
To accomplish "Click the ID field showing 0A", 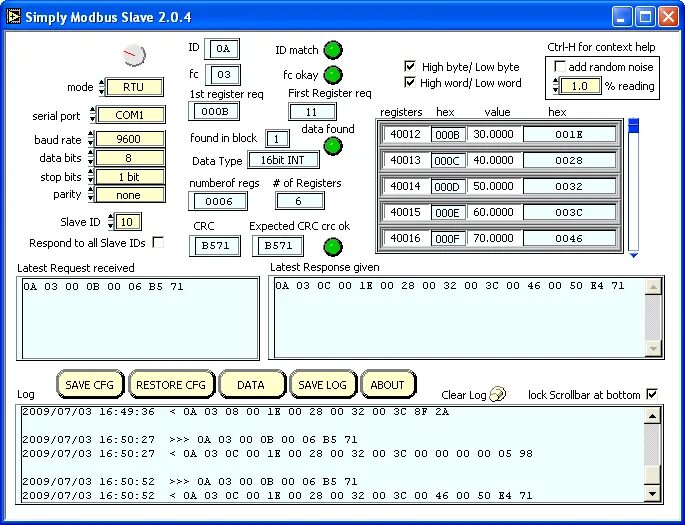I will (223, 49).
